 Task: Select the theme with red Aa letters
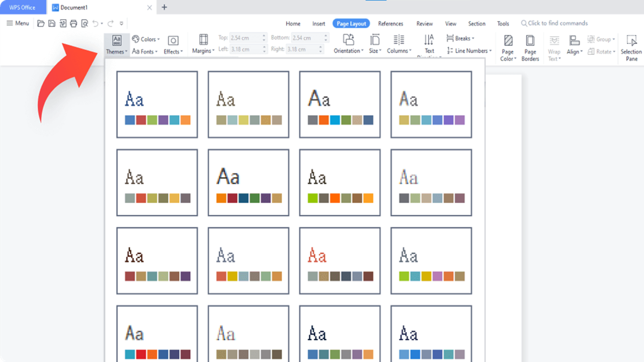pos(340,260)
